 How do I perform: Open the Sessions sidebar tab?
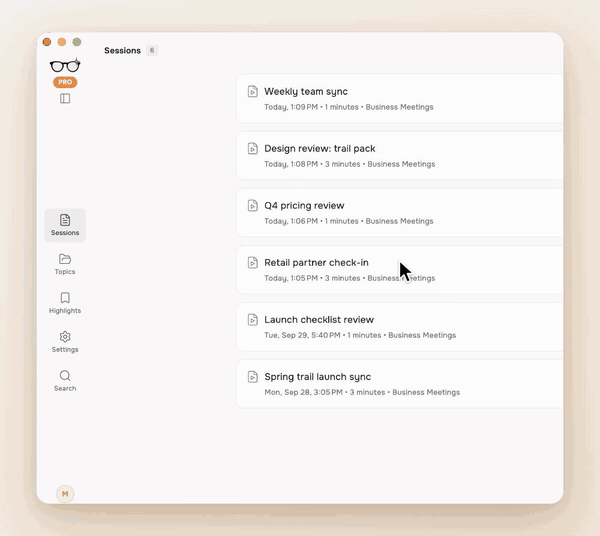point(65,225)
